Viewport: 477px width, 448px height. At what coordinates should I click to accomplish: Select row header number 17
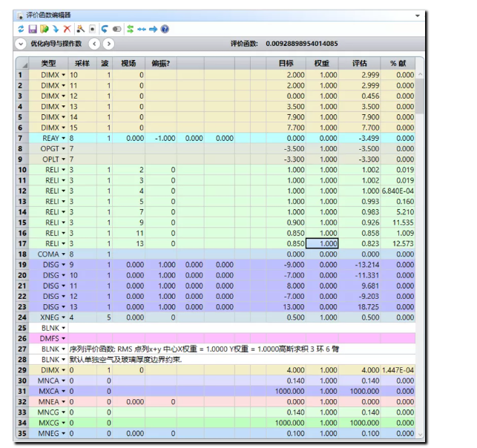(x=22, y=243)
